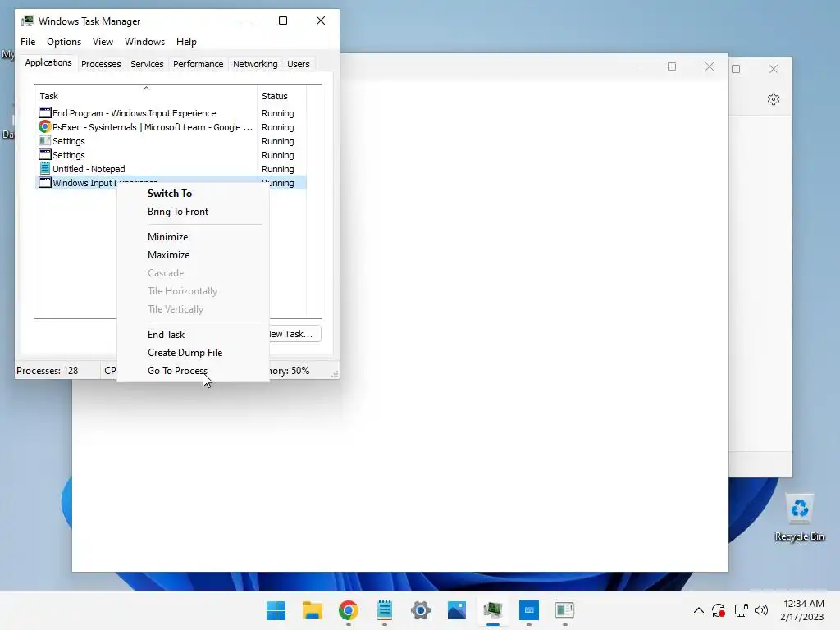
Task: Choose Create Dump File
Action: tap(185, 353)
